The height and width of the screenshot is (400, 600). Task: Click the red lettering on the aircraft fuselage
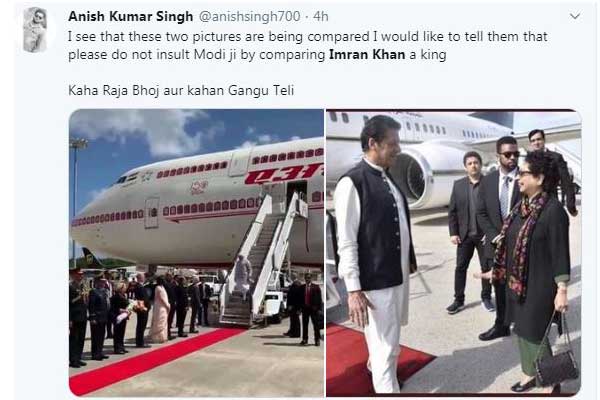pyautogui.click(x=283, y=174)
